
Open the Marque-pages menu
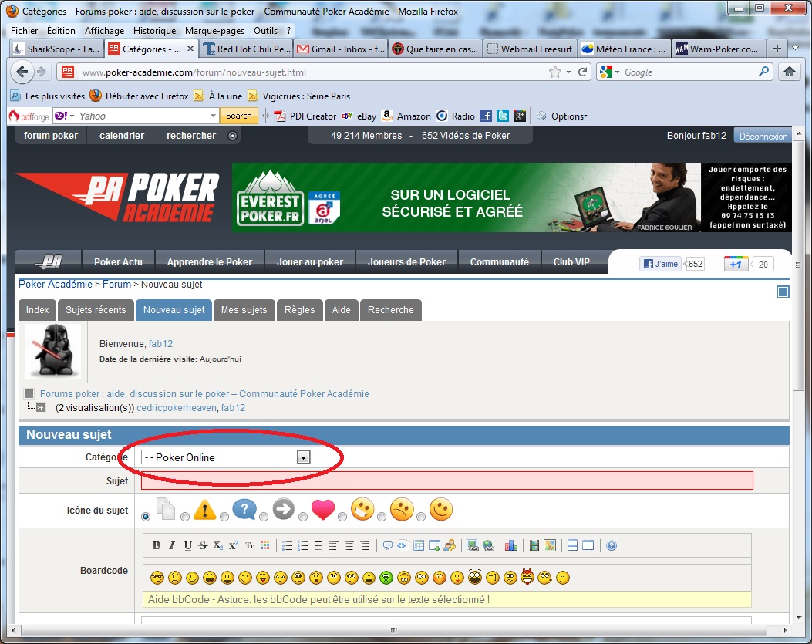[x=214, y=31]
